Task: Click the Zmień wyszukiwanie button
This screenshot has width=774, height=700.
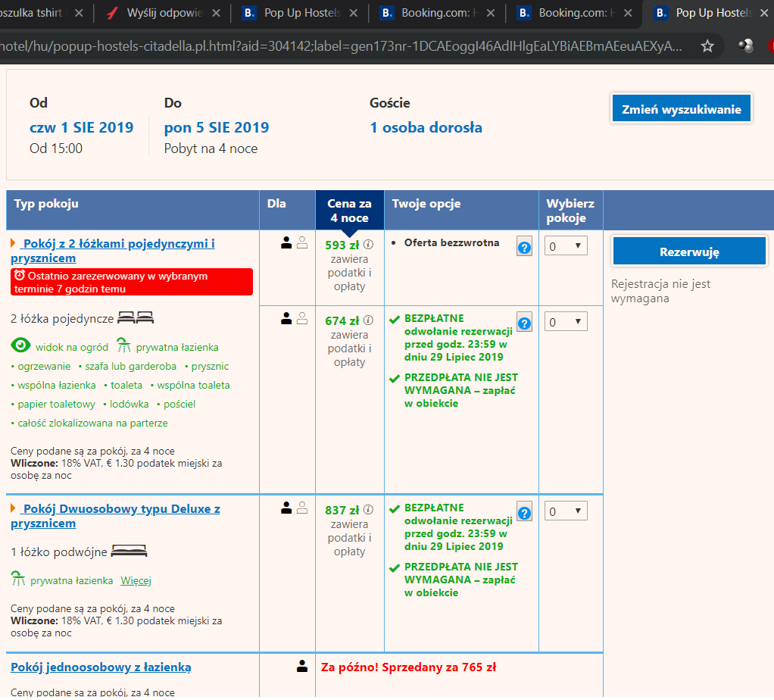Action: (x=681, y=108)
